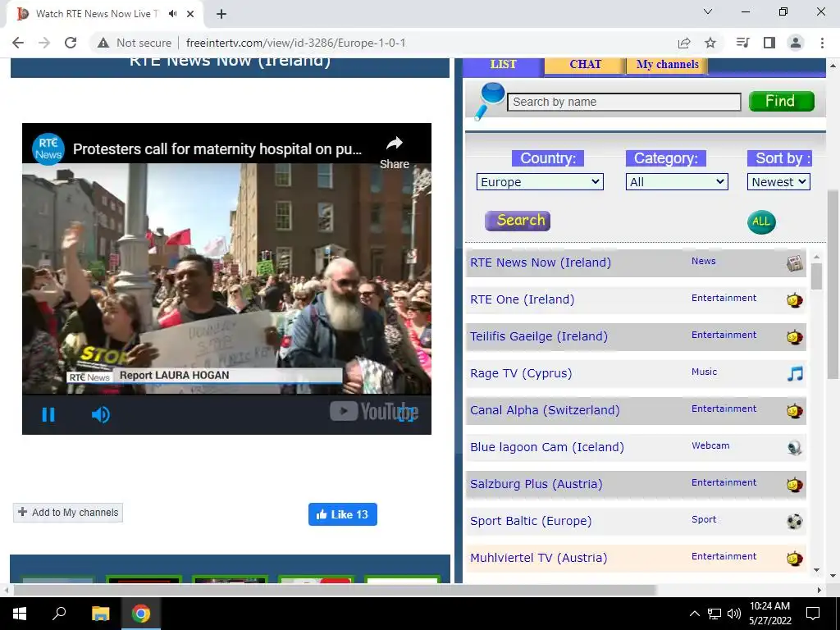The image size is (840, 630).
Task: Open a new browser tab
Action: [x=221, y=14]
